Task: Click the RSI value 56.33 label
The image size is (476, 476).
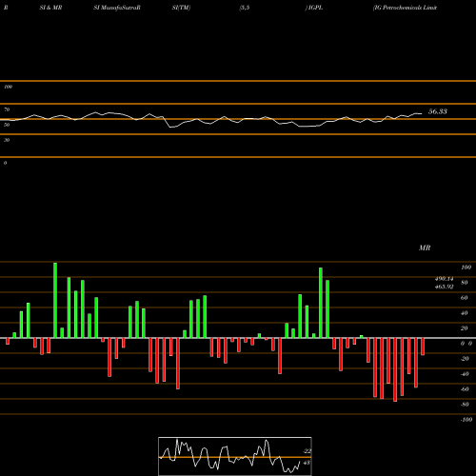Action: [x=438, y=111]
